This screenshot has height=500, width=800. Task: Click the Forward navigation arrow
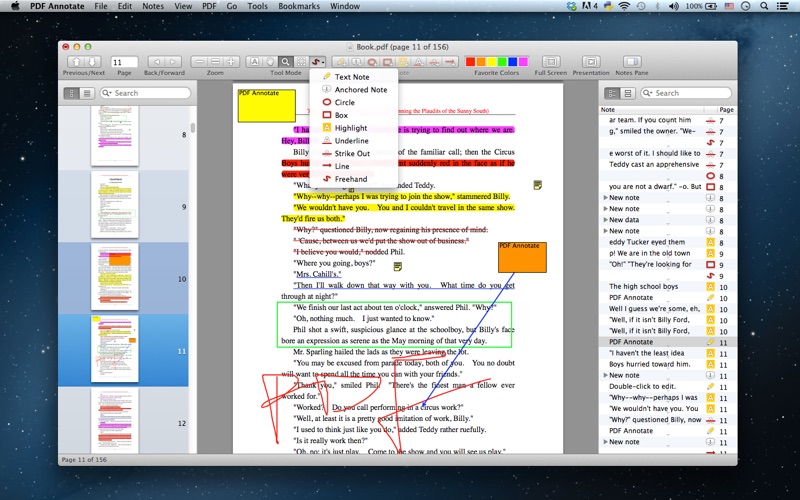click(x=172, y=62)
